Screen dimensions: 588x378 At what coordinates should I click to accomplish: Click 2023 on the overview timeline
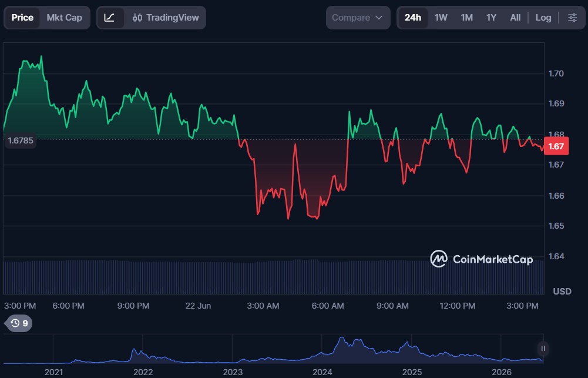[233, 372]
